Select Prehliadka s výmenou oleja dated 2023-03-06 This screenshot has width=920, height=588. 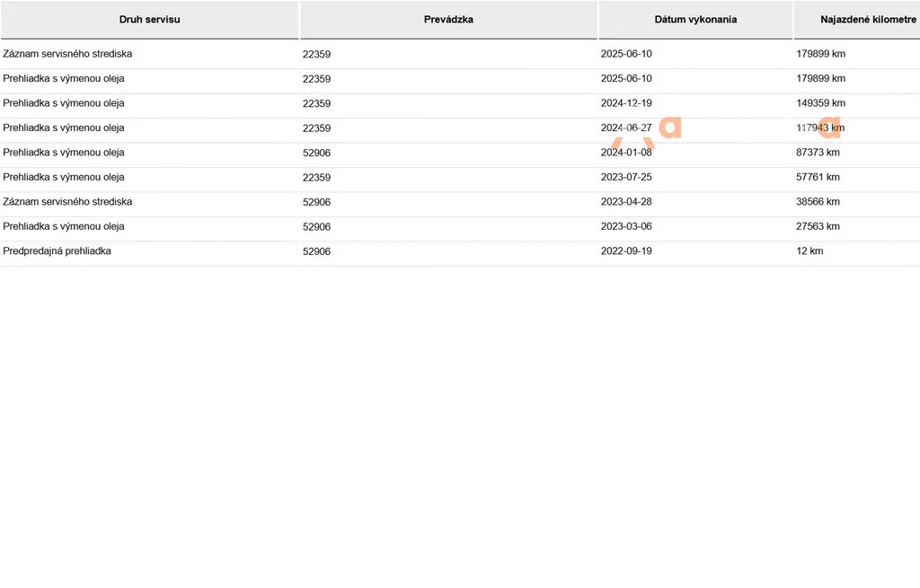[x=64, y=226]
